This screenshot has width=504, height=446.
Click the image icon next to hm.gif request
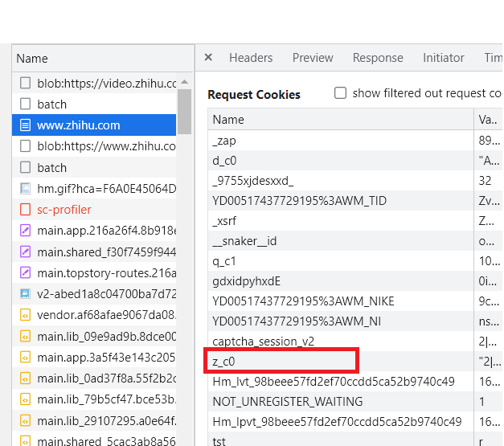click(25, 189)
